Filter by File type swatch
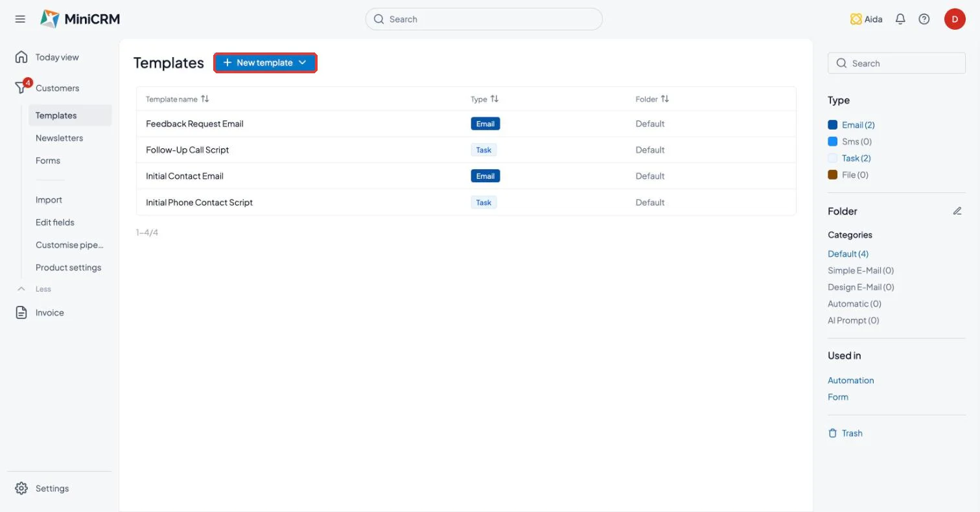 (x=833, y=175)
